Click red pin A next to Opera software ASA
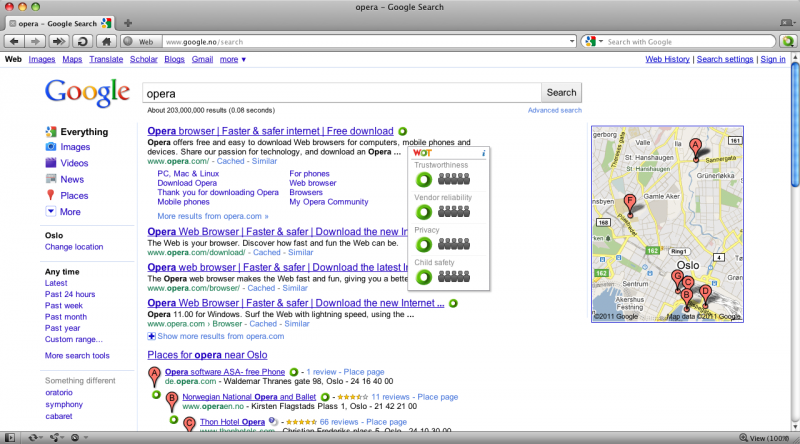Image resolution: width=800 pixels, height=444 pixels. pyautogui.click(x=154, y=377)
